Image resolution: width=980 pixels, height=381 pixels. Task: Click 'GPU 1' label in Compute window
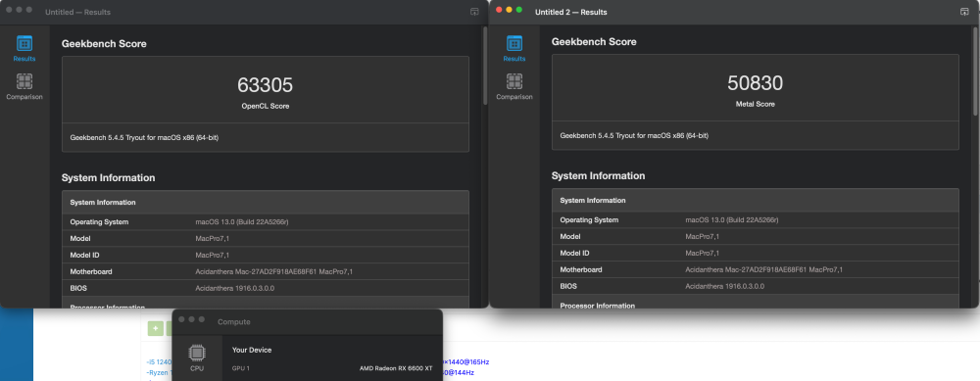(241, 368)
